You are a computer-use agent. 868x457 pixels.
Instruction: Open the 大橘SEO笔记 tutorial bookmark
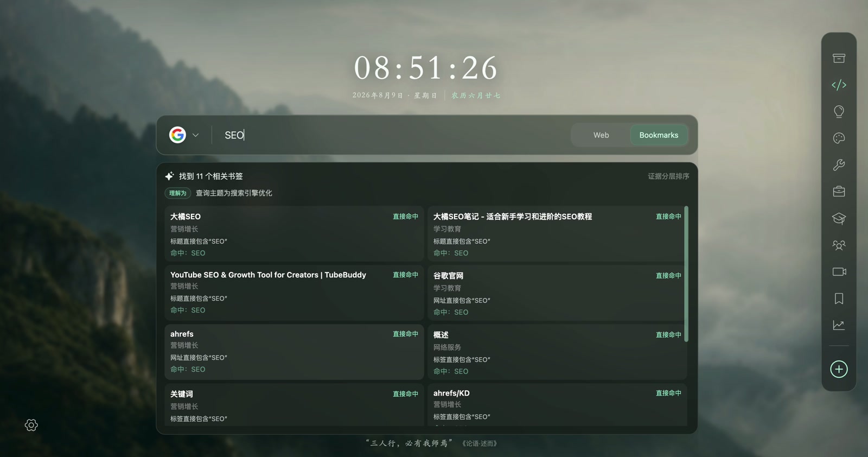point(557,234)
